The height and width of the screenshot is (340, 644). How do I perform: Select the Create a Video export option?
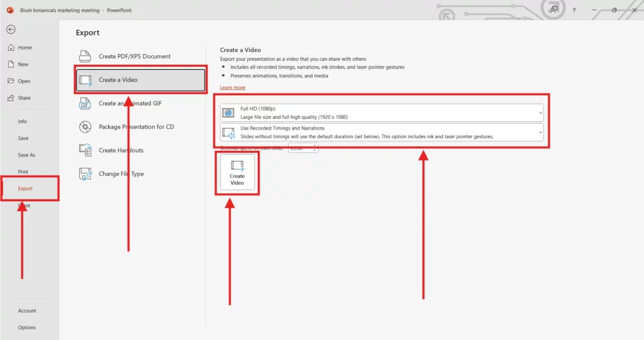click(x=140, y=80)
